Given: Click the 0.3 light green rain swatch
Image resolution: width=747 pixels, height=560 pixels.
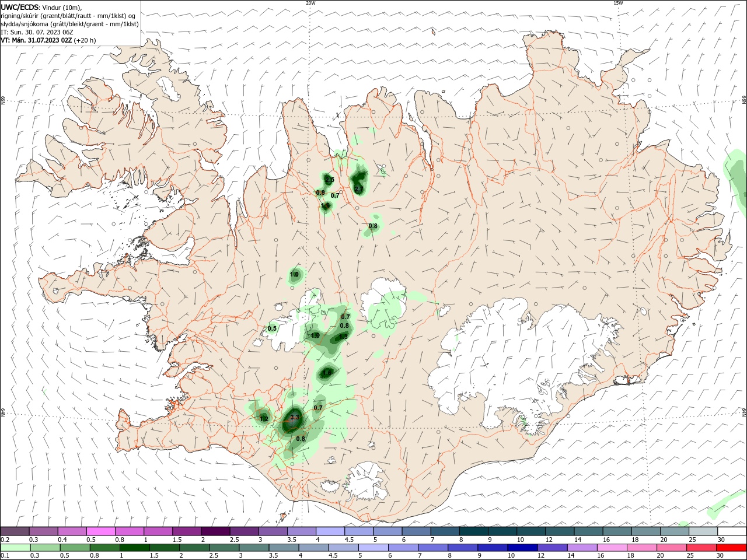Looking at the screenshot, I should (45, 548).
